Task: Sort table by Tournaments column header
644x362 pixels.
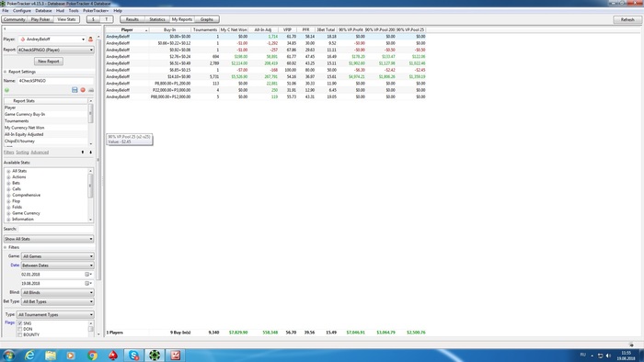Action: coord(205,30)
